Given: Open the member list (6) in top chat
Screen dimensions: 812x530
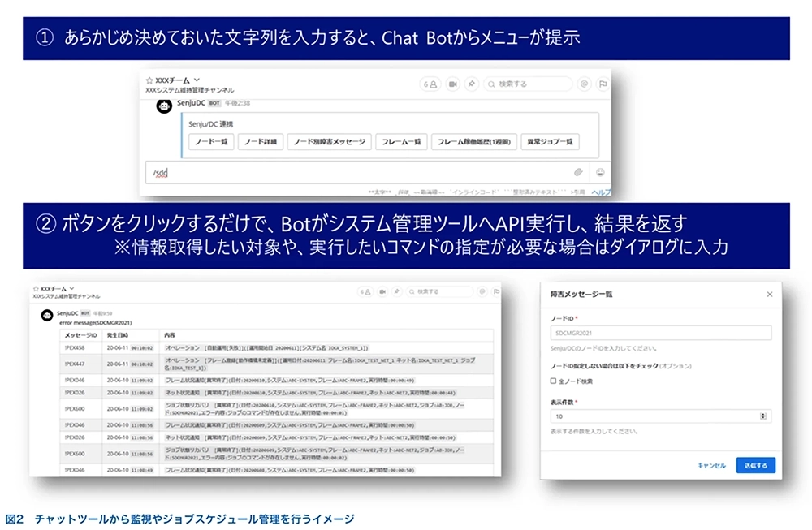Looking at the screenshot, I should point(430,84).
